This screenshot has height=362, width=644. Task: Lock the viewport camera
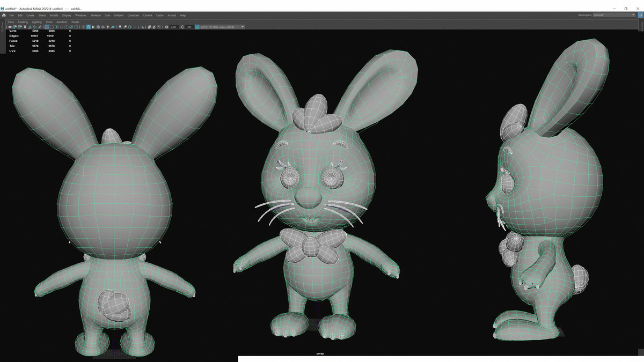[x=14, y=26]
